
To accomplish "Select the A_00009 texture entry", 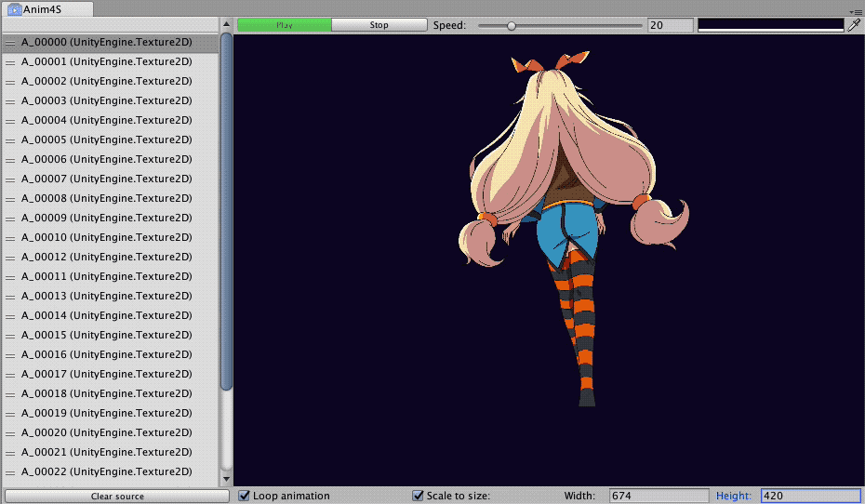I will point(111,219).
